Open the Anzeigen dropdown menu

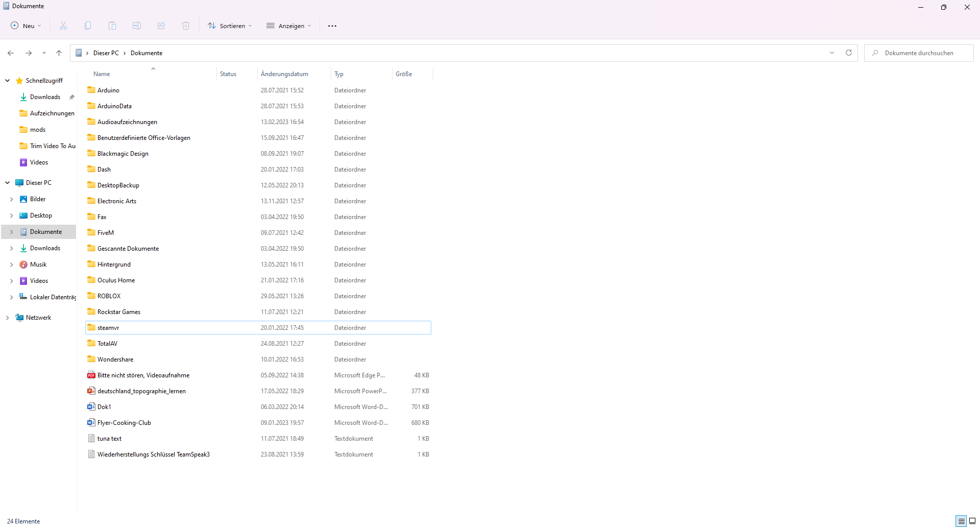click(x=288, y=26)
